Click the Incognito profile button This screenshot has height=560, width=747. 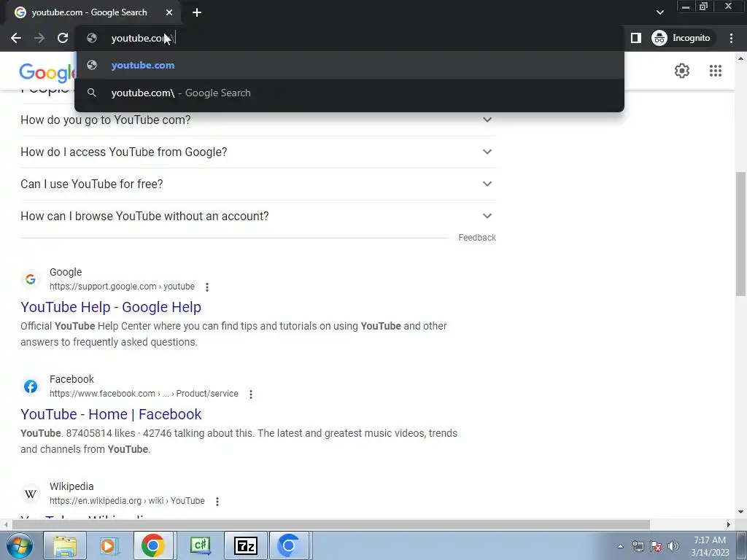(681, 38)
